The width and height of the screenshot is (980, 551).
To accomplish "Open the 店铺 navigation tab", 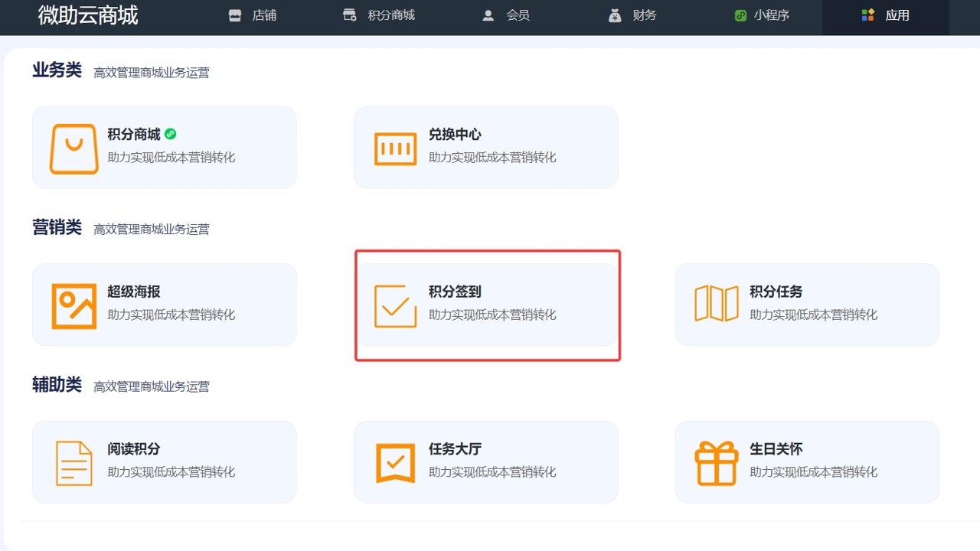I will point(253,15).
